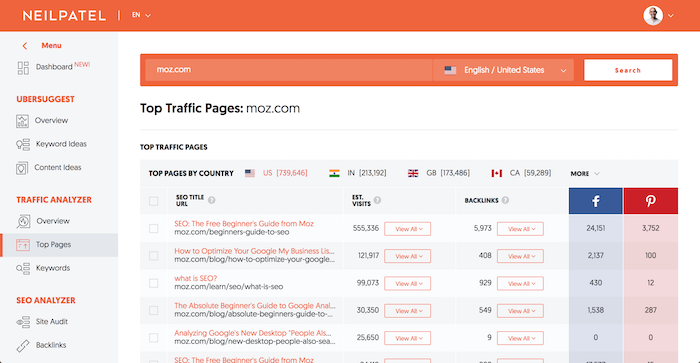
Task: Open View All for 555,336 visits
Action: (407, 229)
